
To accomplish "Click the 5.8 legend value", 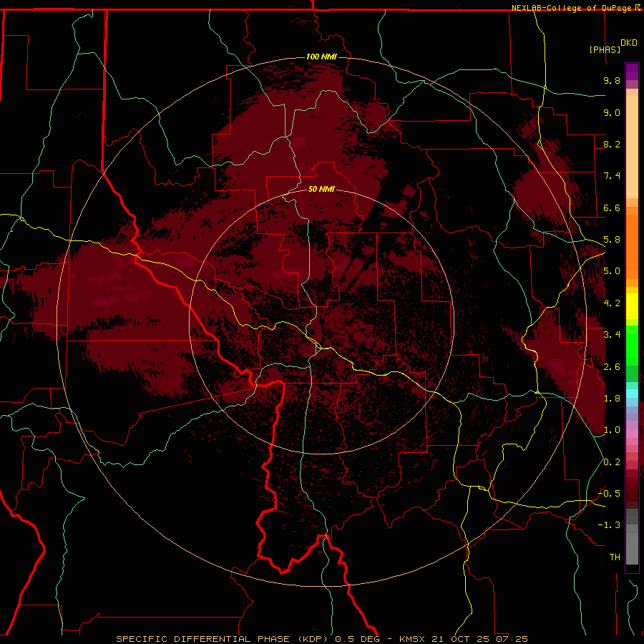I will pyautogui.click(x=612, y=240).
